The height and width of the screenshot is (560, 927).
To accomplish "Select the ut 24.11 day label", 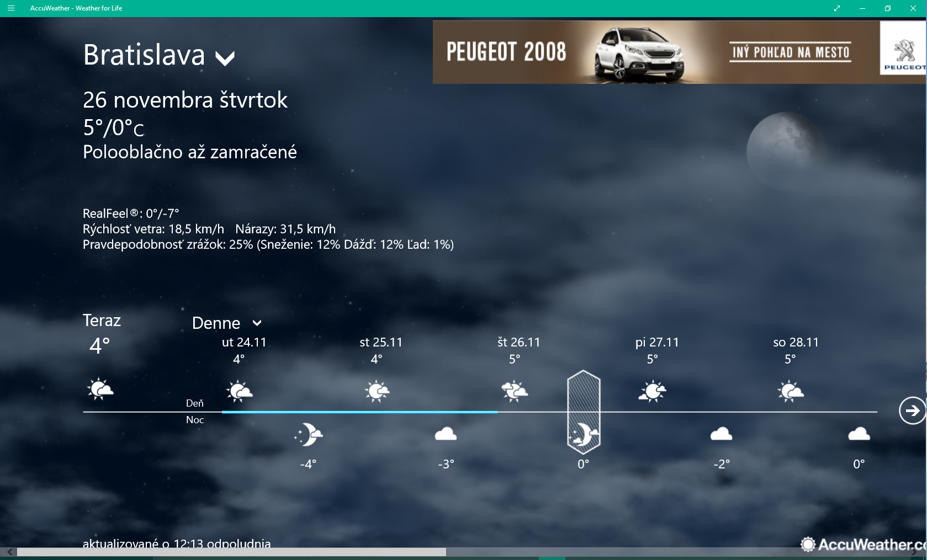I will pos(244,343).
